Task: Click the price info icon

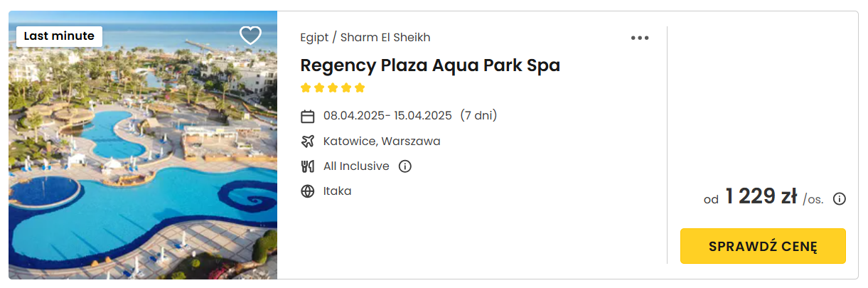Action: (839, 199)
